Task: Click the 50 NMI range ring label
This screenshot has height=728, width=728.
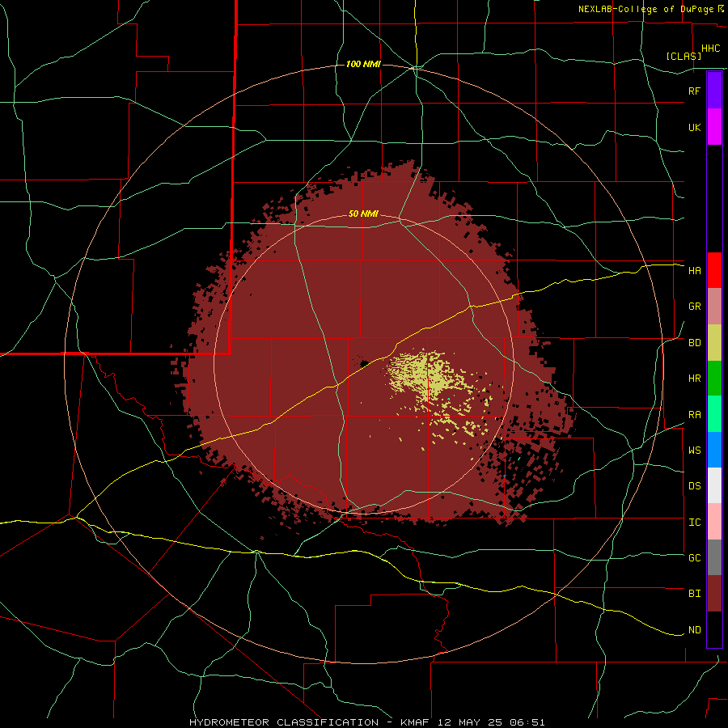Action: pos(363,214)
